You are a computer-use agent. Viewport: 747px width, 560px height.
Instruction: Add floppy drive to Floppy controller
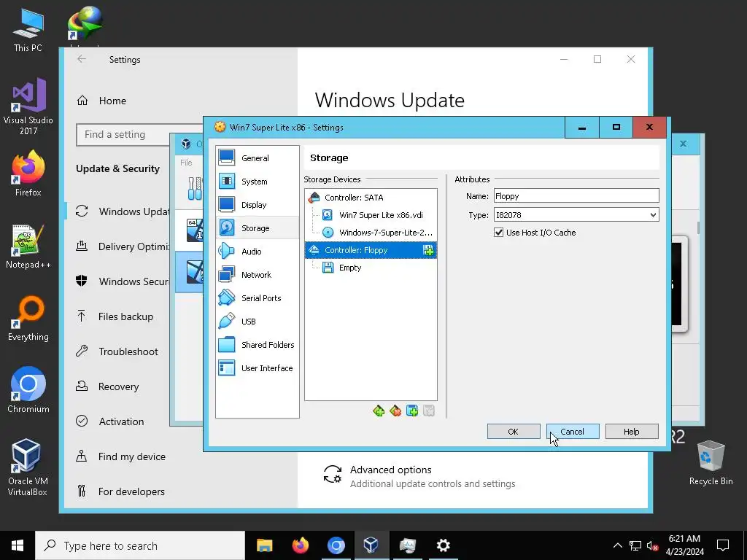pos(427,250)
